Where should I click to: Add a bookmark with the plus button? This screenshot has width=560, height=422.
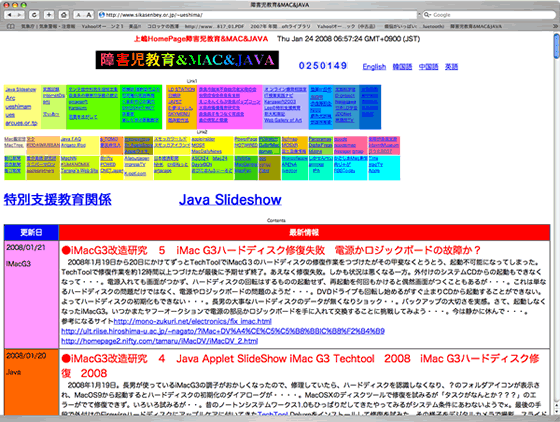click(49, 15)
